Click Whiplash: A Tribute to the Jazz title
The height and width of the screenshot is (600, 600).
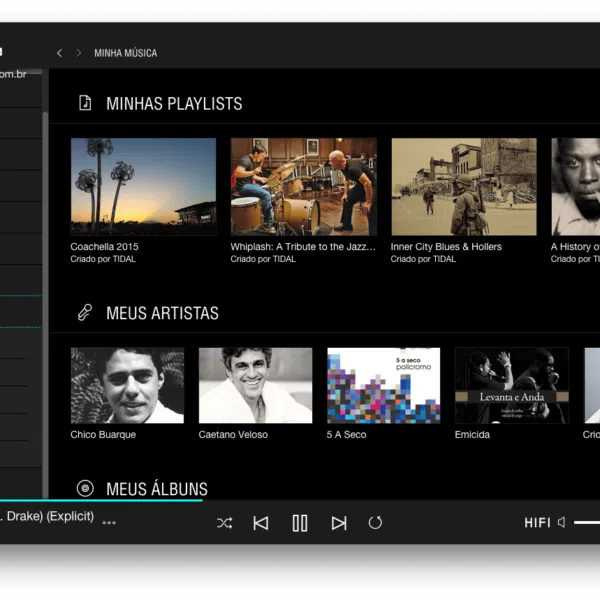tap(303, 247)
